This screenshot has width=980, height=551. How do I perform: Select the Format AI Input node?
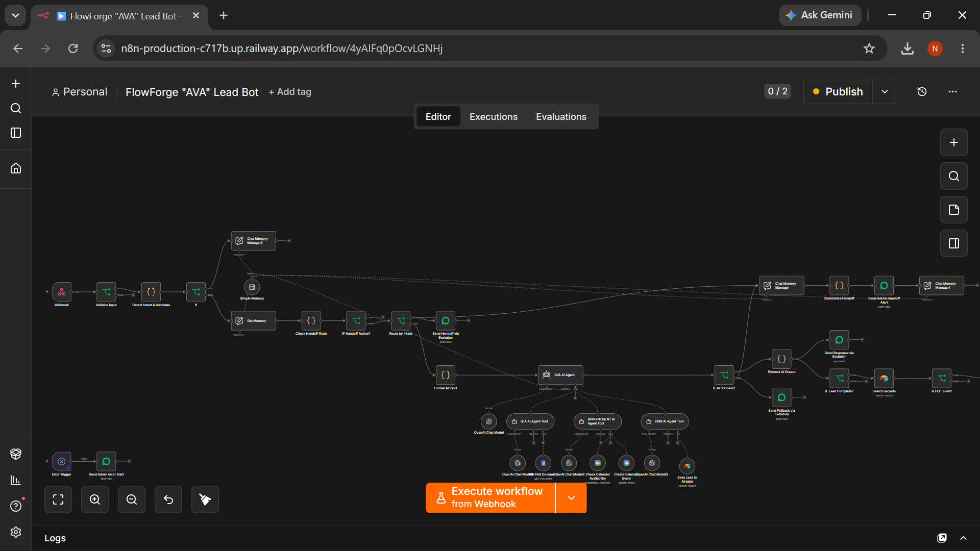click(x=446, y=375)
